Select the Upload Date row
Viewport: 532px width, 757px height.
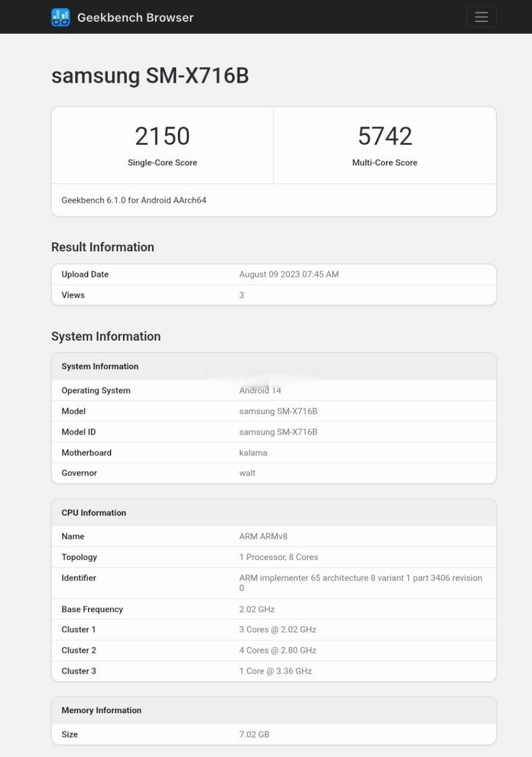click(x=273, y=274)
